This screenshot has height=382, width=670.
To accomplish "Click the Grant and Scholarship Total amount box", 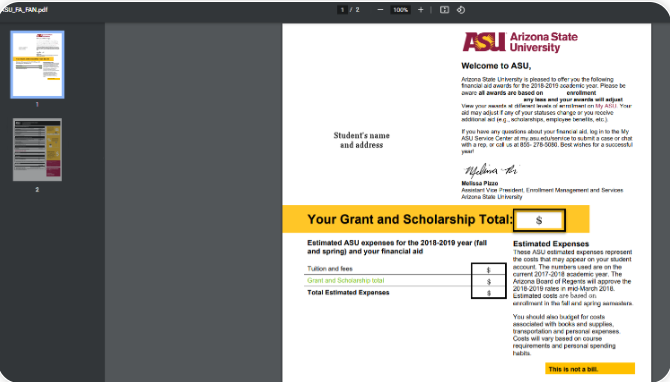I will click(x=539, y=220).
